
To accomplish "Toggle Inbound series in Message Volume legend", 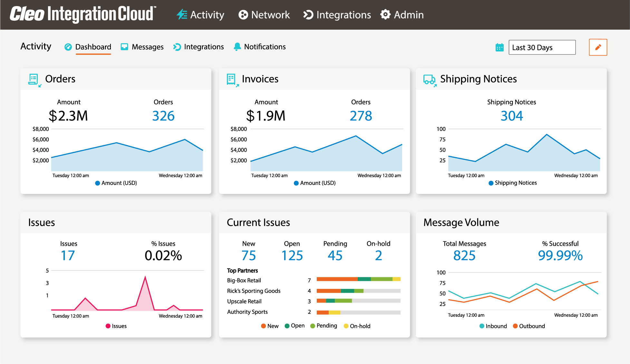I will pos(493,326).
